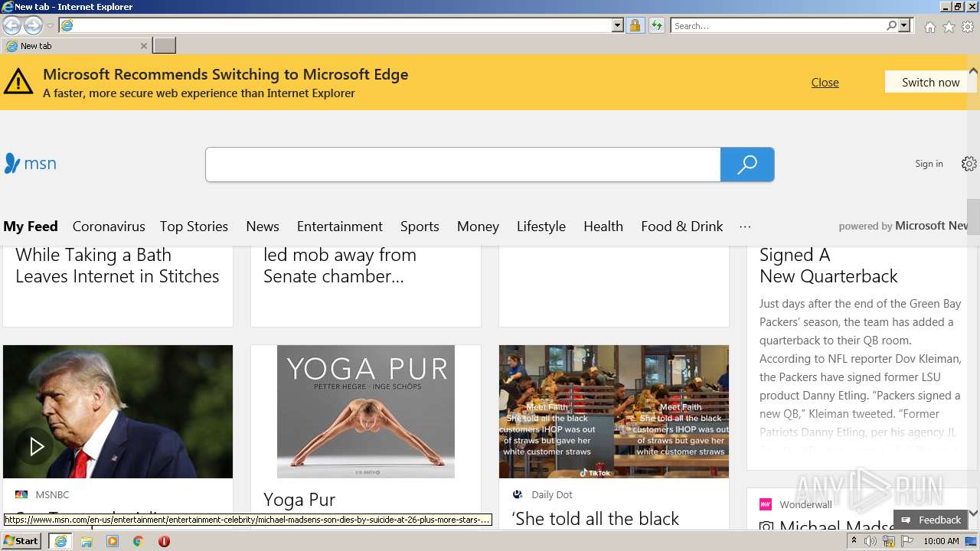The height and width of the screenshot is (551, 980).
Task: Click the Feedback button
Action: (x=931, y=520)
